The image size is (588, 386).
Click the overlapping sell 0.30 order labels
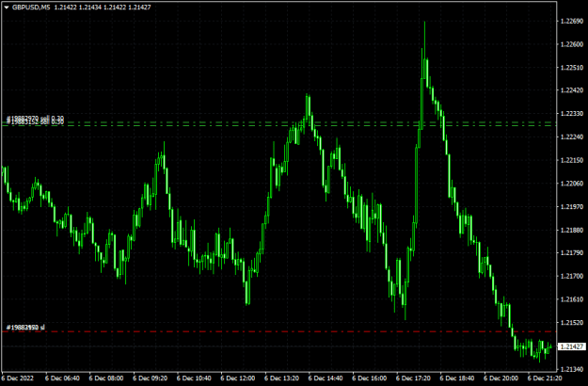tap(35, 121)
